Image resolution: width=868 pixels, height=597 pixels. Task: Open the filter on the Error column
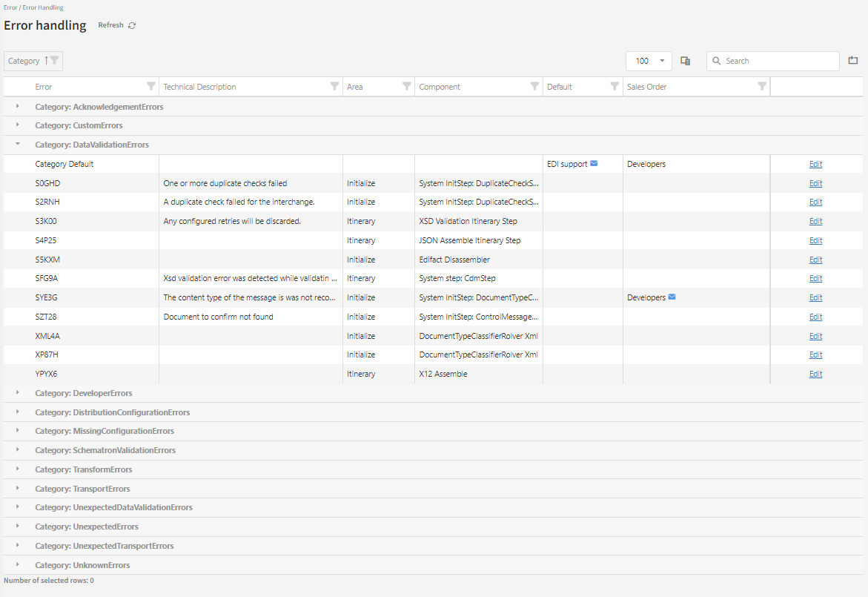(151, 87)
